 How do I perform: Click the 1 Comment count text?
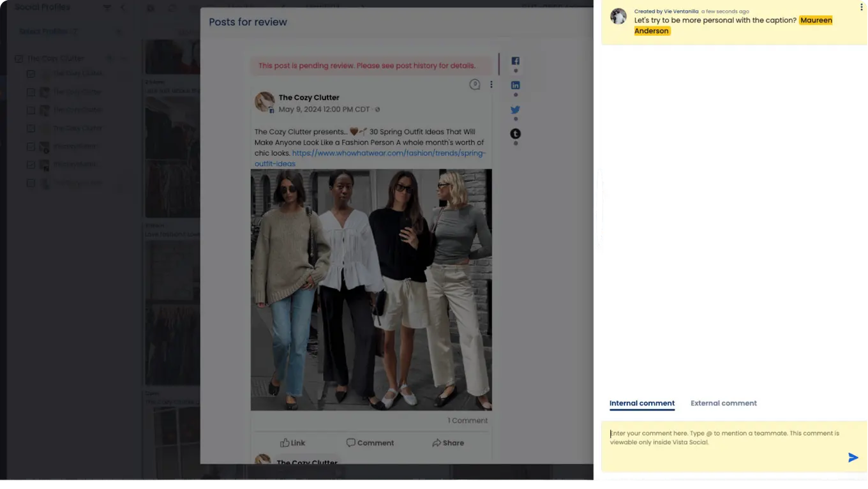point(467,421)
